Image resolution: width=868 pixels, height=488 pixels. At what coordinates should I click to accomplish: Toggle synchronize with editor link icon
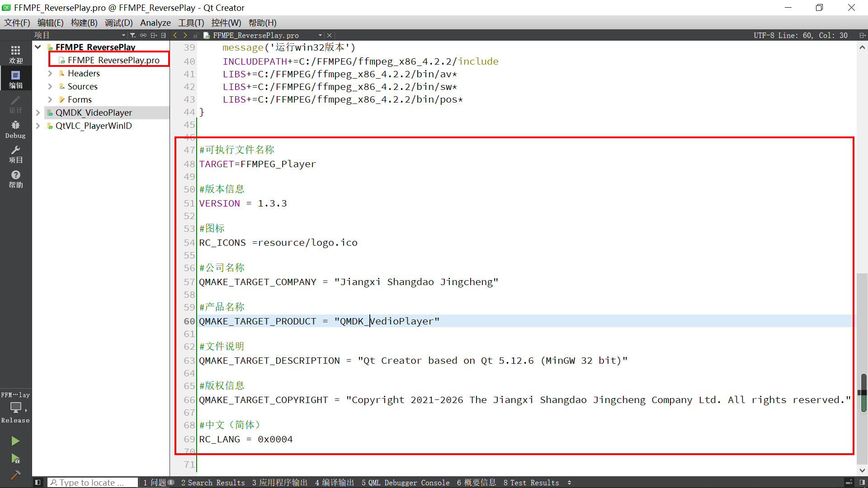tap(143, 35)
